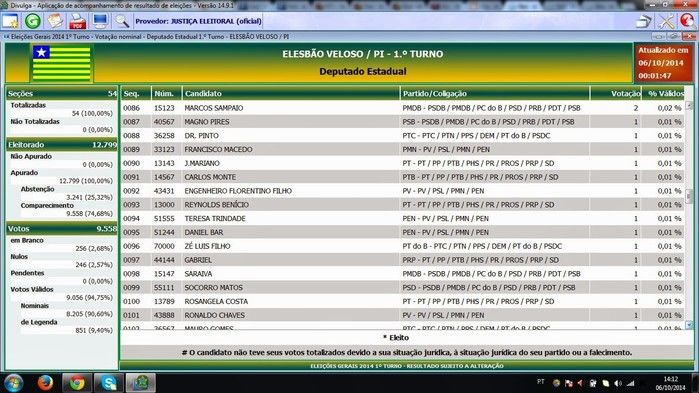The height and width of the screenshot is (393, 699).
Task: Open new window icon with star
Action: (x=10, y=21)
